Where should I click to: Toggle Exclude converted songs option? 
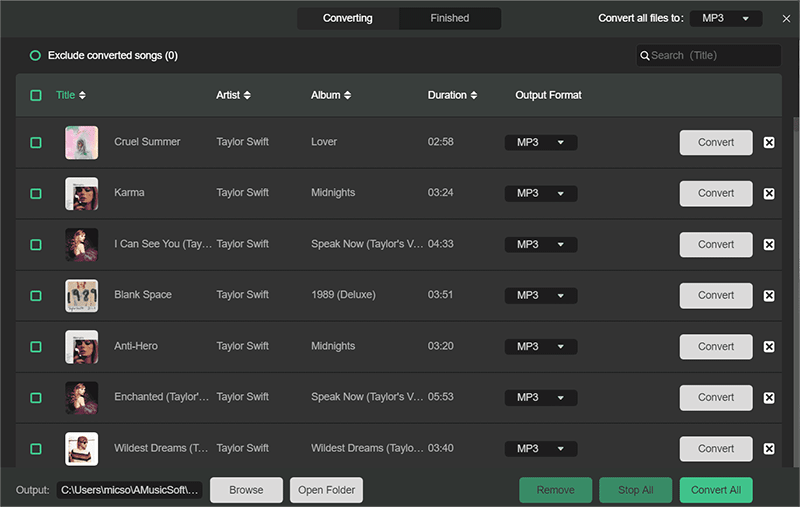coord(35,55)
